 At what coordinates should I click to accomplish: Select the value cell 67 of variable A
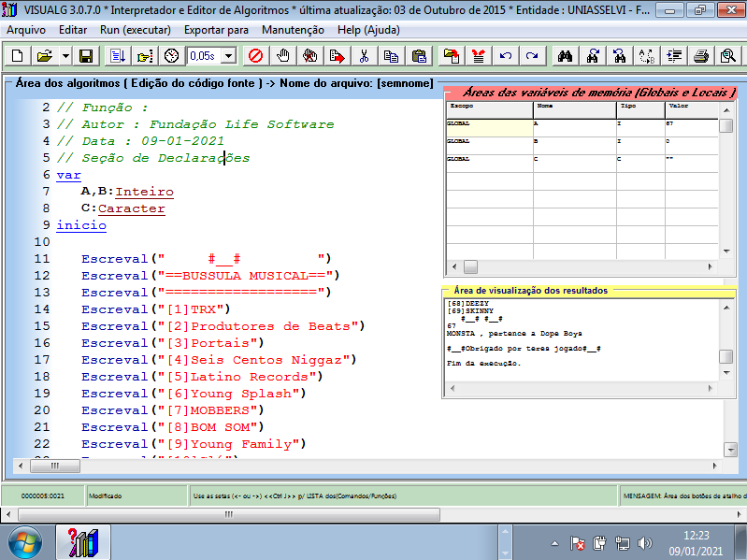coord(691,128)
